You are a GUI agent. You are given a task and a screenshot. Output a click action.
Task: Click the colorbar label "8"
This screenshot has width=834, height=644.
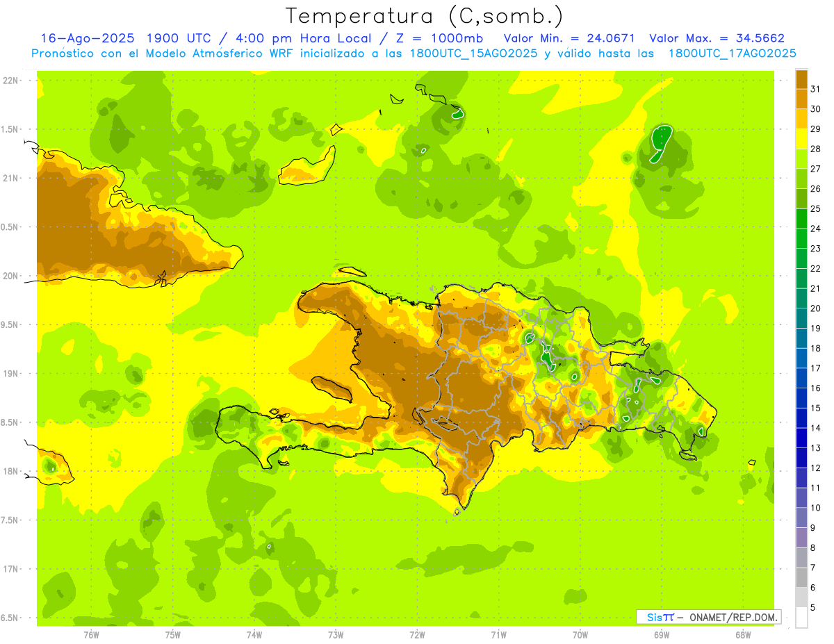(x=813, y=548)
